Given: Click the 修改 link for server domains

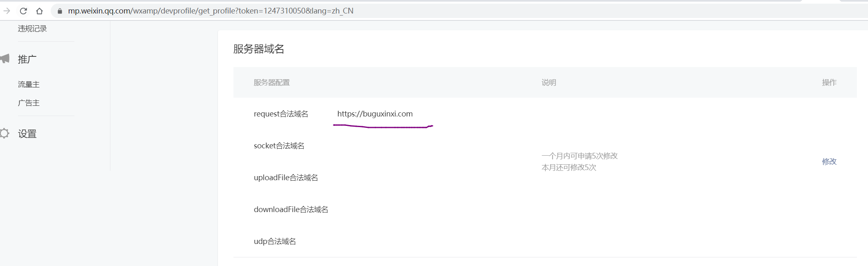Looking at the screenshot, I should [829, 161].
